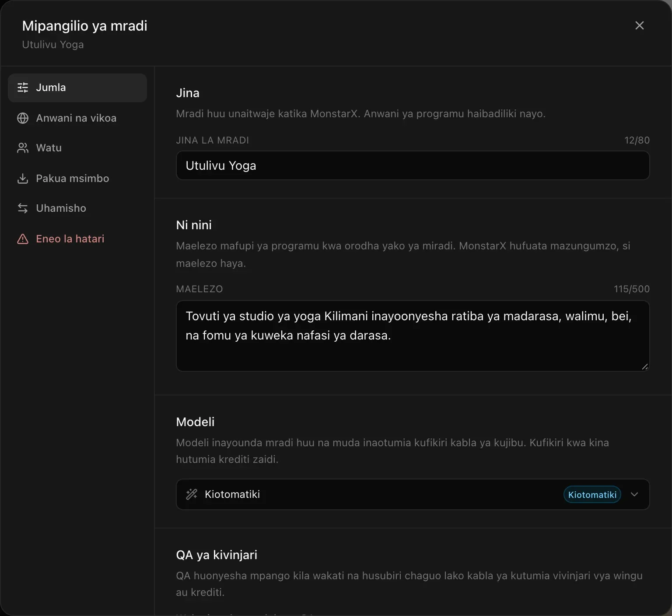Click the MAELEZO field label
Viewport: 672px width, 616px height.
tap(199, 289)
